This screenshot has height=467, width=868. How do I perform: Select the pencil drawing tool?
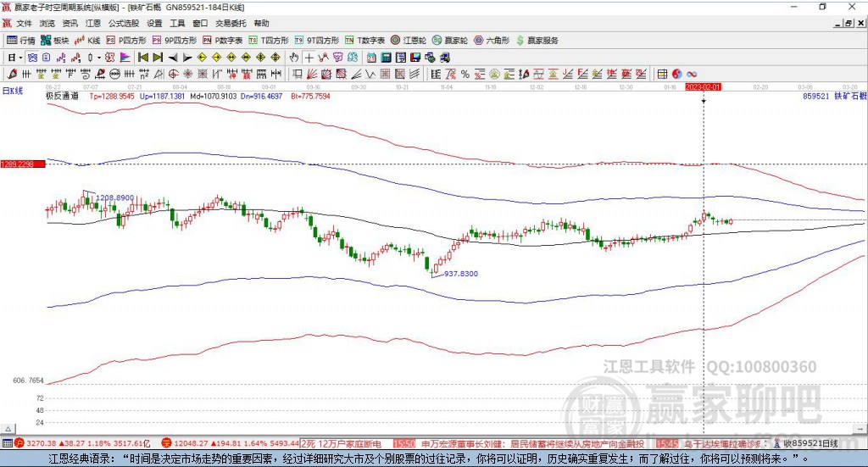click(12, 74)
